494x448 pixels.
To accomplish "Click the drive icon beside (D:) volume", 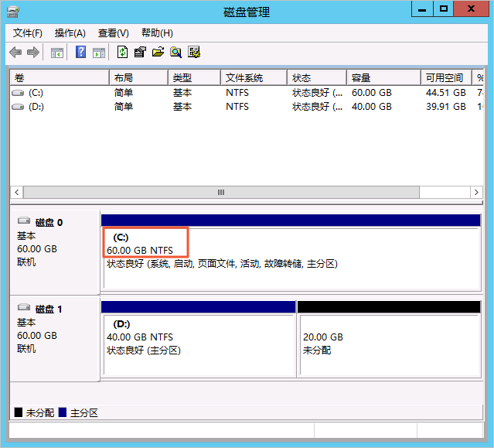I will pyautogui.click(x=18, y=107).
